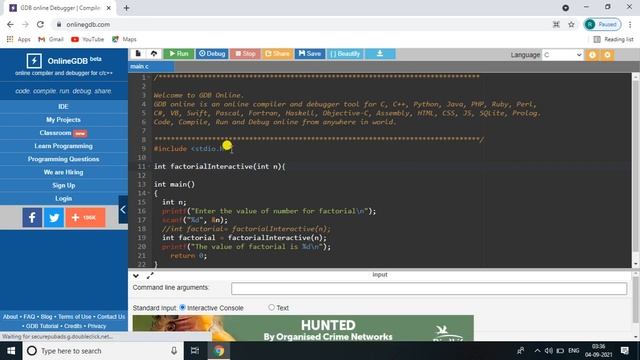Open the orange settings gear icon
Image resolution: width=640 pixels, height=360 pixels.
click(x=607, y=55)
